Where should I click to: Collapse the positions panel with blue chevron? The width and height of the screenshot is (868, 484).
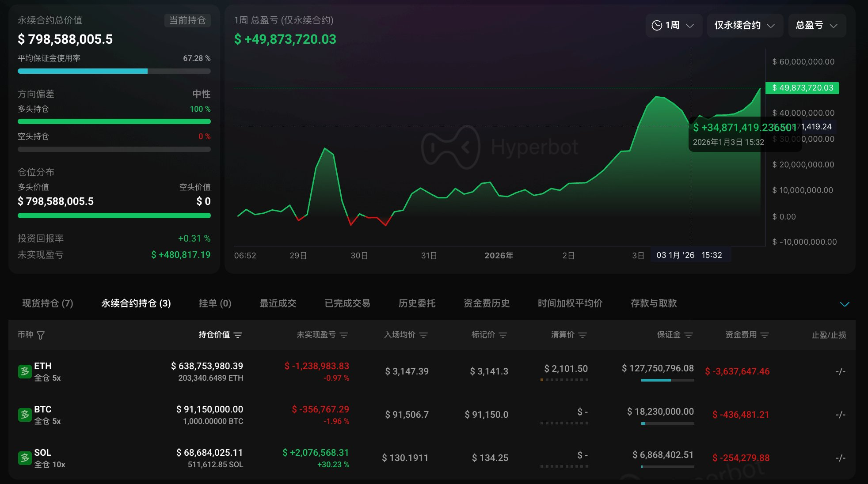pos(844,304)
